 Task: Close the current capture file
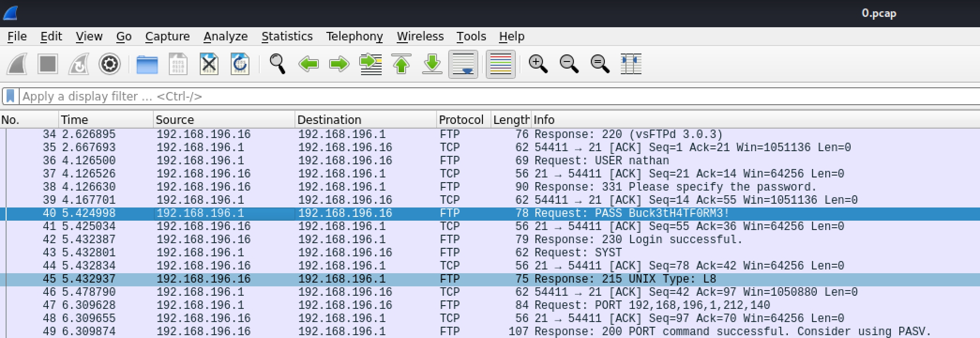[x=209, y=64]
